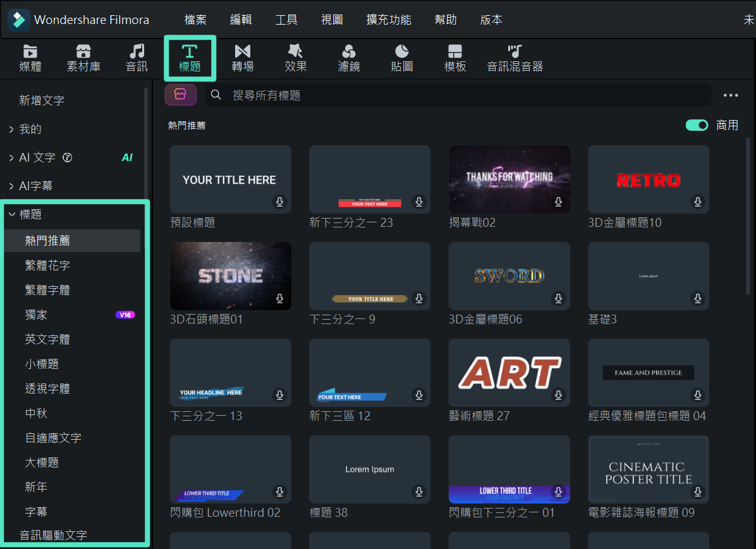Image resolution: width=756 pixels, height=549 pixels.
Task: Download the 3D金屬標題06 preset
Action: point(558,298)
